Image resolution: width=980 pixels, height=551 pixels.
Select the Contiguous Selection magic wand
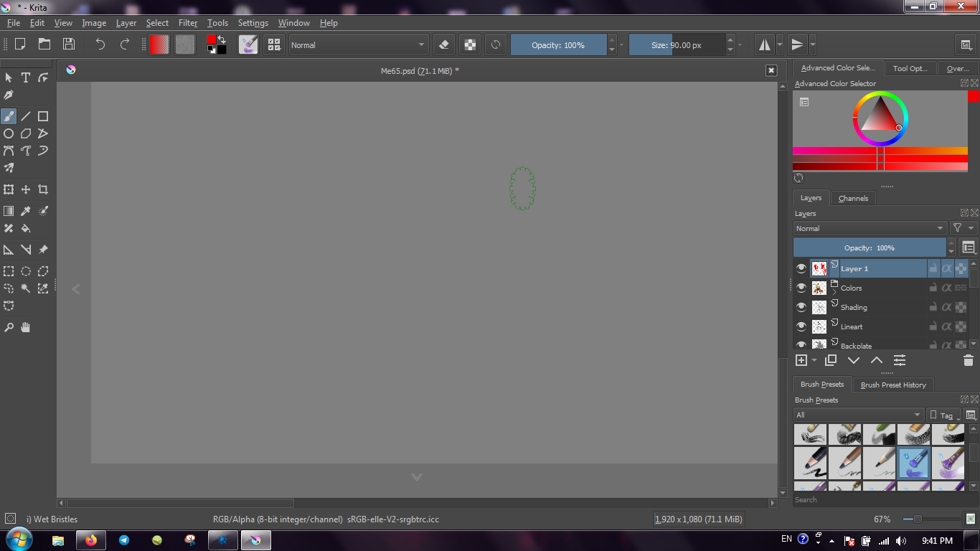tap(26, 288)
